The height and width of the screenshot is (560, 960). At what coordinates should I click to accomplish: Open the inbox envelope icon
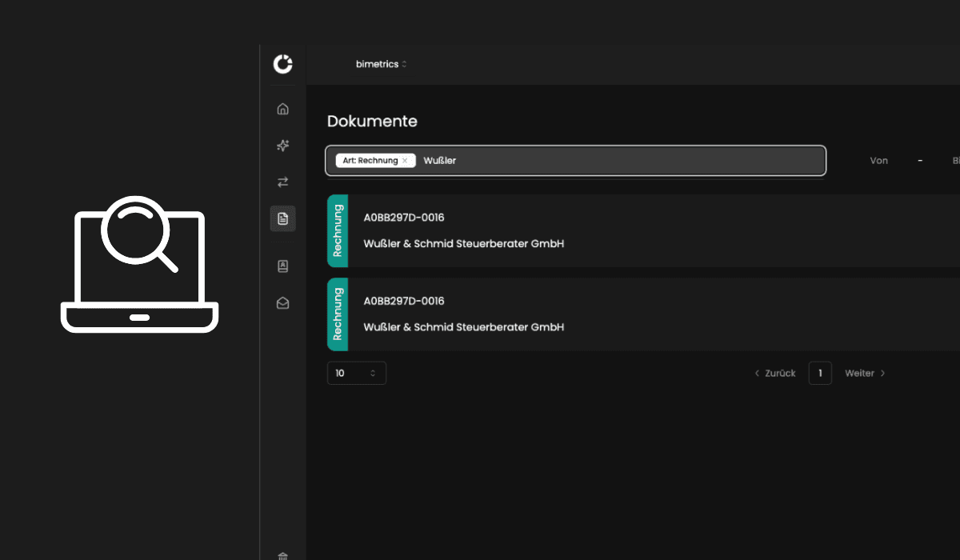click(x=282, y=303)
